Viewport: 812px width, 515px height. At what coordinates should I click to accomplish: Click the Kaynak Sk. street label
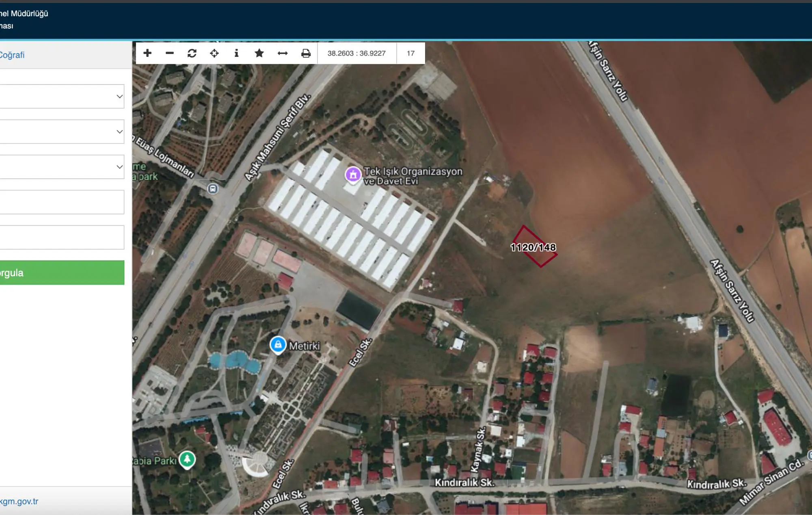pos(478,450)
